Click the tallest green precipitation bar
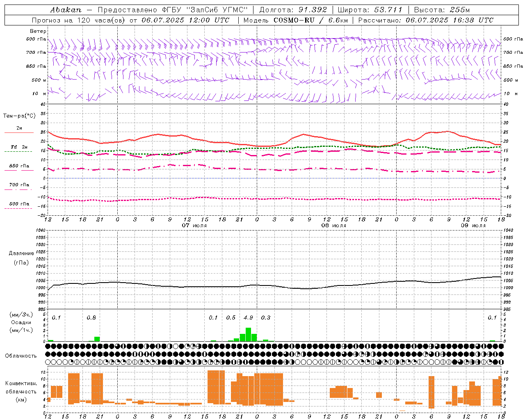Image resolution: width=525 pixels, height=420 pixels. tap(248, 334)
